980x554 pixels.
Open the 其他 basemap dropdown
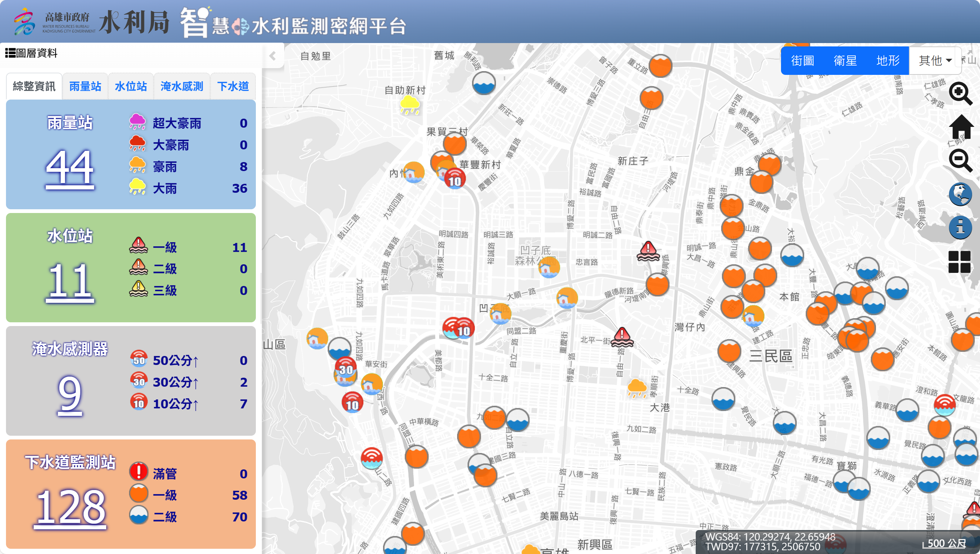click(x=934, y=60)
